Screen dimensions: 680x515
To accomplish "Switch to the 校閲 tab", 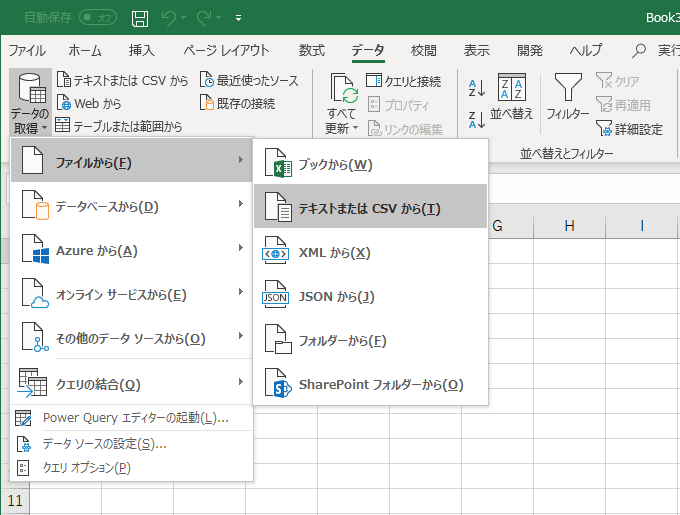I will (424, 51).
